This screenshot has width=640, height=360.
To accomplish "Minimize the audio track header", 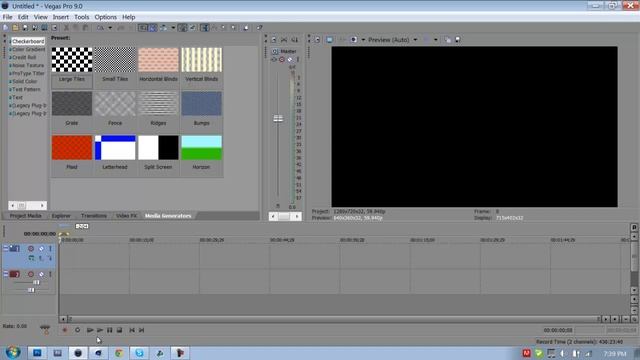I will [x=6, y=274].
